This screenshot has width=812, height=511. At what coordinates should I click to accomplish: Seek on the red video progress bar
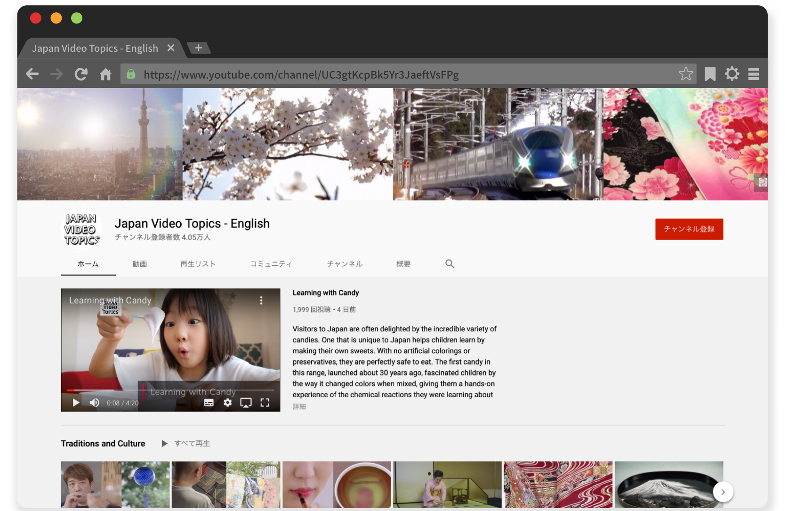(x=170, y=390)
